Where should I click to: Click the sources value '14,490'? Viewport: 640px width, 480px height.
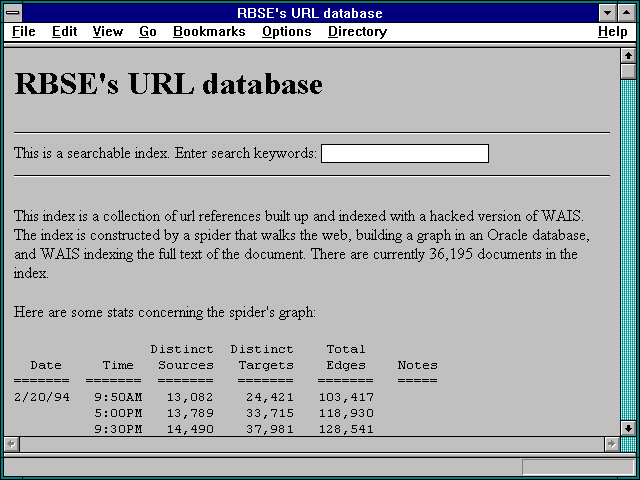[190, 429]
